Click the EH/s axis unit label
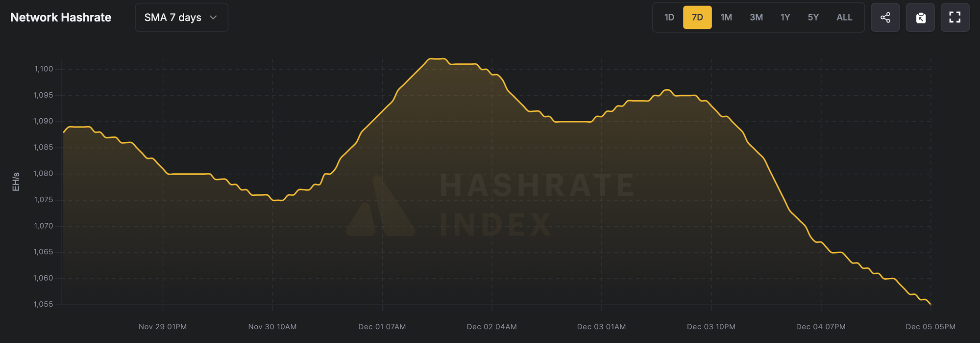This screenshot has width=980, height=343. point(16,182)
